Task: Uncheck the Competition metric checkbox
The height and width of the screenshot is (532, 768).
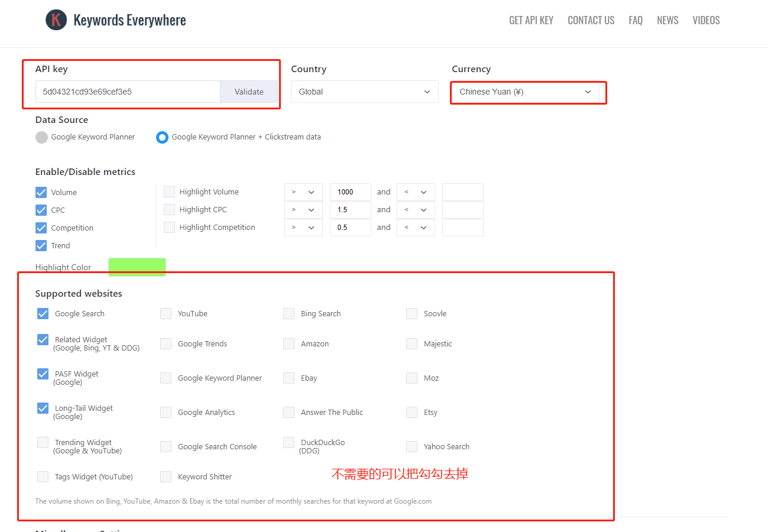Action: pyautogui.click(x=41, y=228)
